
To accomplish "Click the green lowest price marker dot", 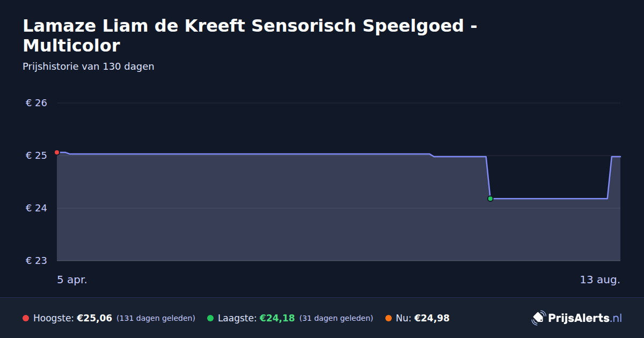I will click(490, 199).
